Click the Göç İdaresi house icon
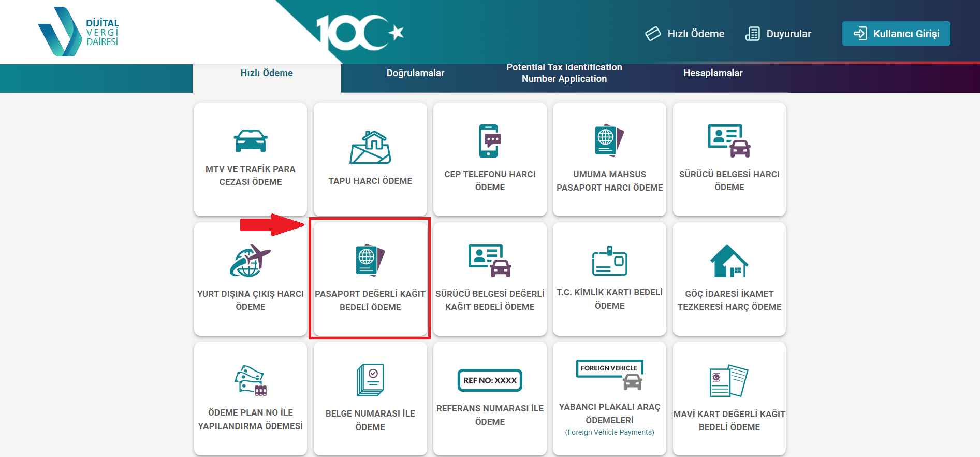Image resolution: width=980 pixels, height=457 pixels. pos(729,261)
